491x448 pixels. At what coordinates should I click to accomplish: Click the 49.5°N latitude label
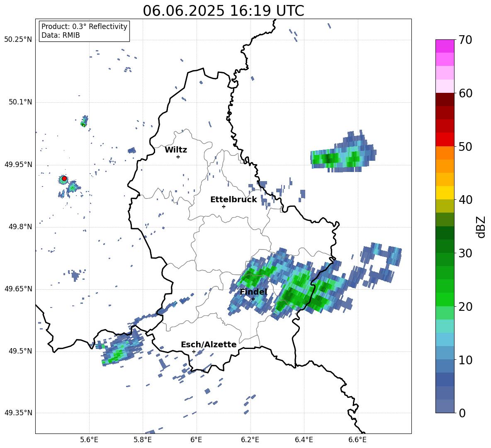(20, 351)
